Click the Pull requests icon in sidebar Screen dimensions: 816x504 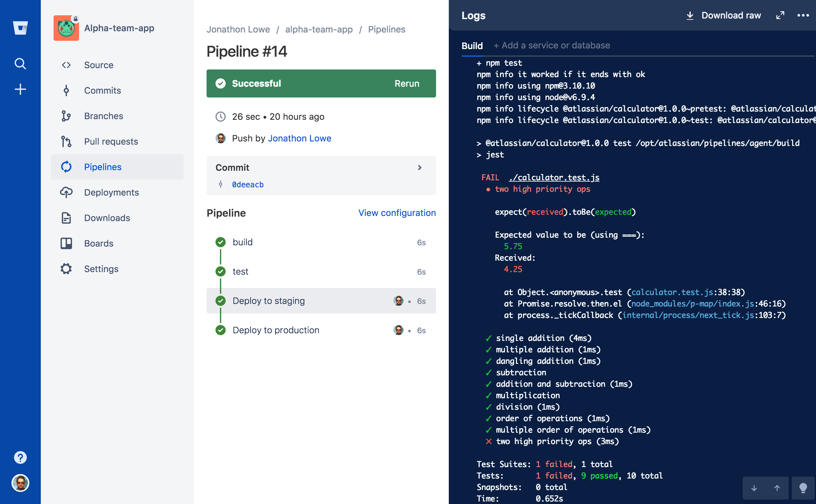click(66, 141)
